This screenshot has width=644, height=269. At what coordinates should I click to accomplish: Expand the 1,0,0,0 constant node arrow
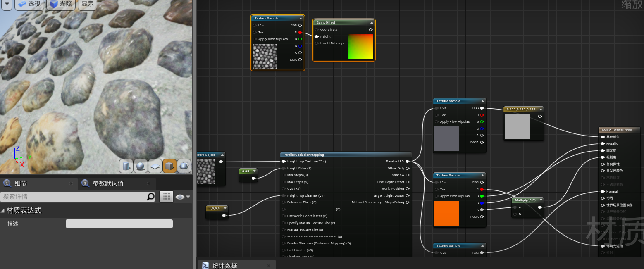(x=224, y=208)
